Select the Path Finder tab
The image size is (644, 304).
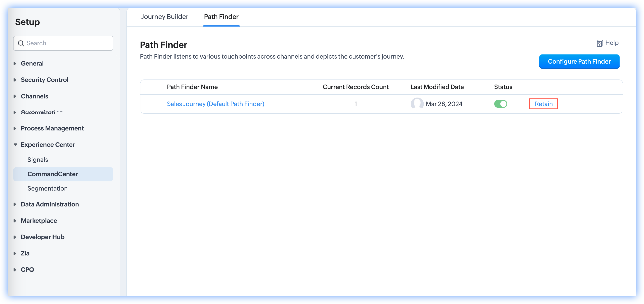tap(221, 17)
